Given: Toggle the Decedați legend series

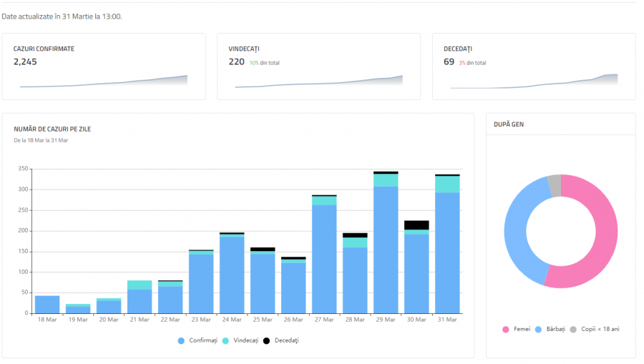Looking at the screenshot, I should pyautogui.click(x=281, y=340).
